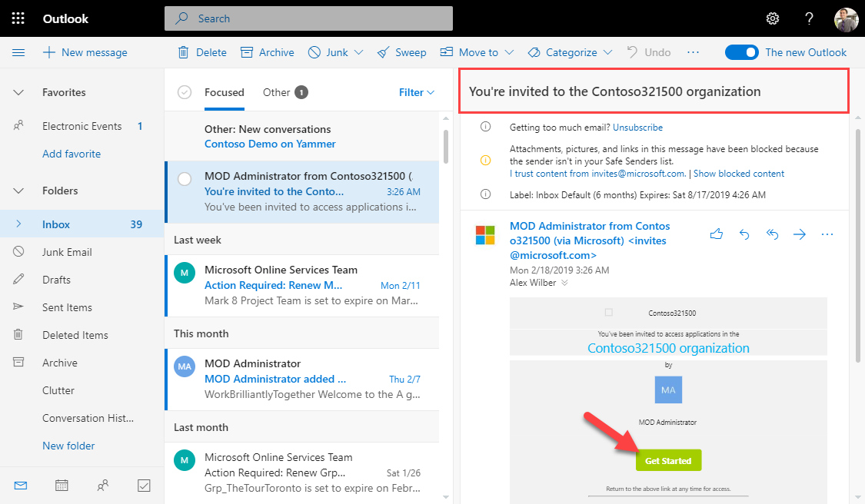Open Contoso Demo on Yammer link

pos(270,144)
